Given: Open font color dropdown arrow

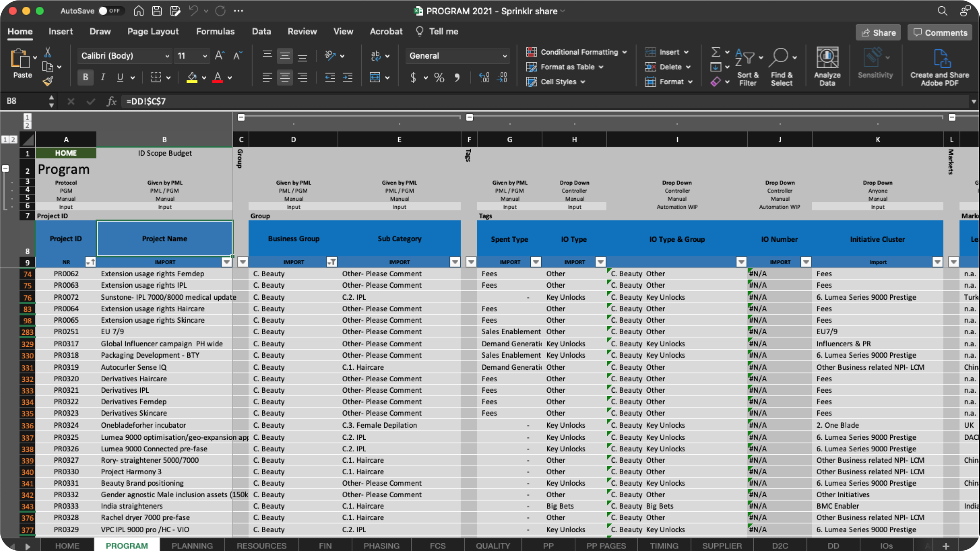Looking at the screenshot, I should [230, 78].
